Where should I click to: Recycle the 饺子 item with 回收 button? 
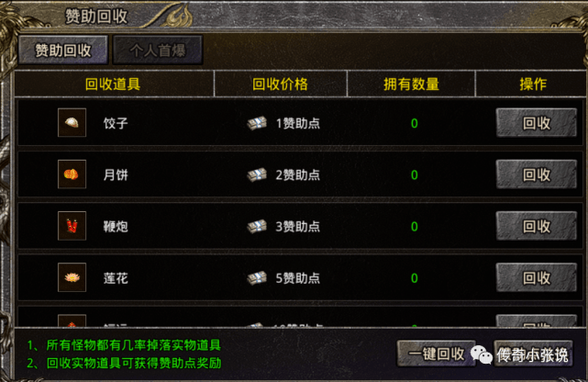click(537, 123)
